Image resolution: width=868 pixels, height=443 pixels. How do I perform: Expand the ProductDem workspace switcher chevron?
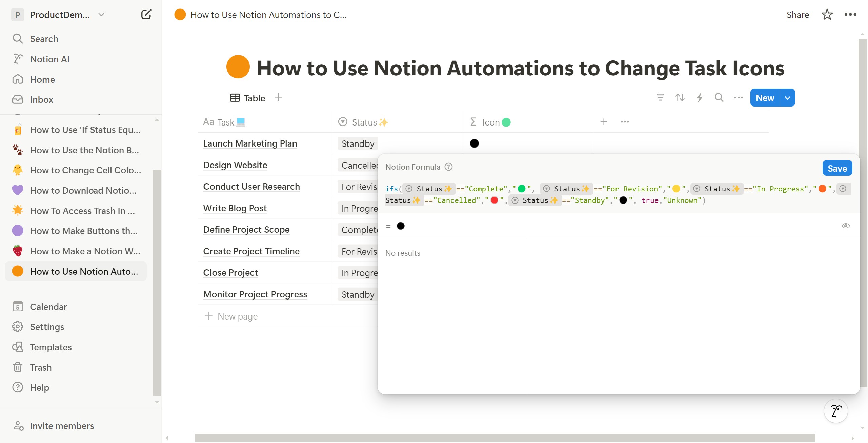(101, 15)
